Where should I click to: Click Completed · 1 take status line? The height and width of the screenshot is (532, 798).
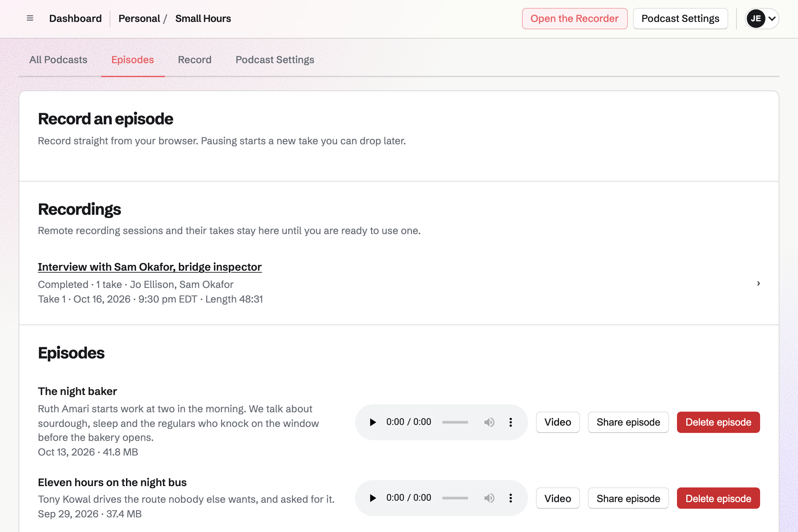pos(136,284)
